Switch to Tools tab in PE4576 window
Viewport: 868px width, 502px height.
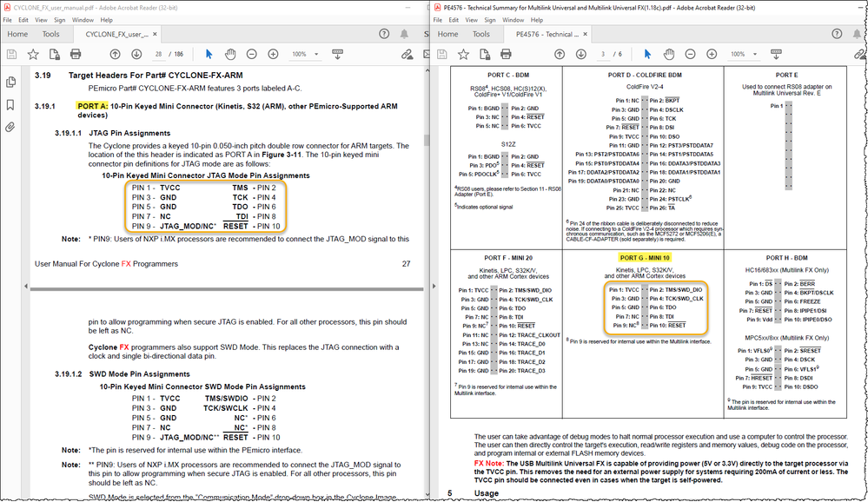481,34
